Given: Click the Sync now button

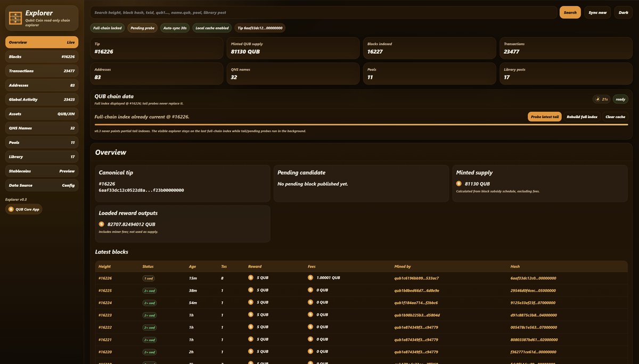Looking at the screenshot, I should [597, 12].
